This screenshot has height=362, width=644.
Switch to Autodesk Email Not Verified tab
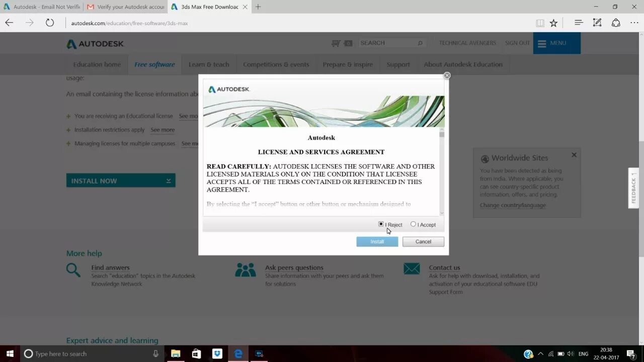[41, 7]
